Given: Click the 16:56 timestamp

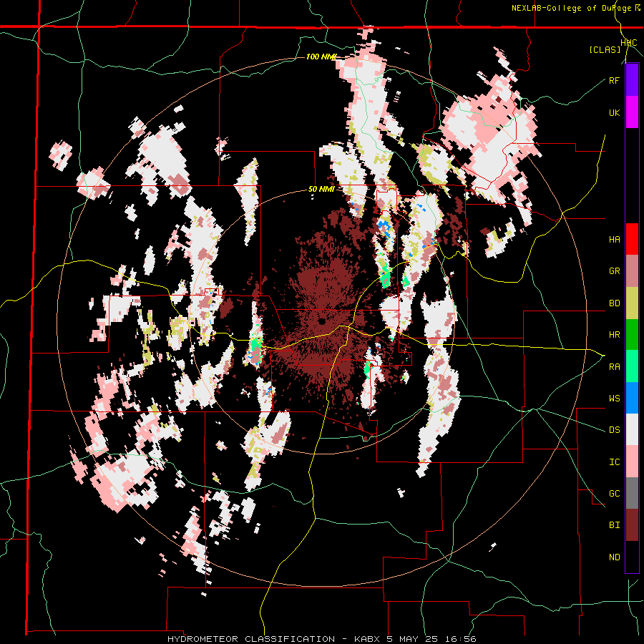Looking at the screenshot, I should click(x=461, y=639).
